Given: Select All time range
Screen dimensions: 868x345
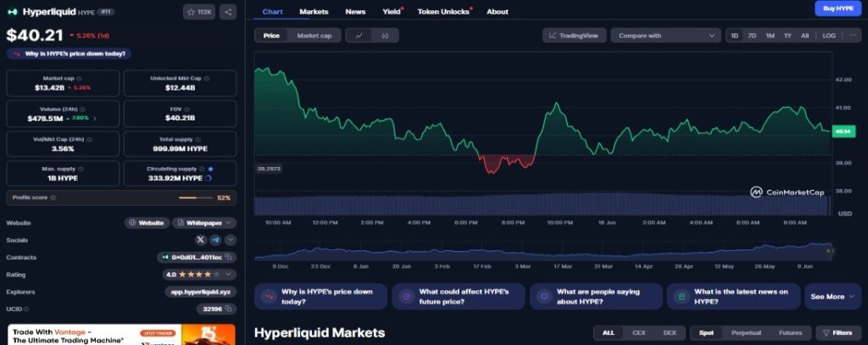Looking at the screenshot, I should pyautogui.click(x=804, y=36).
